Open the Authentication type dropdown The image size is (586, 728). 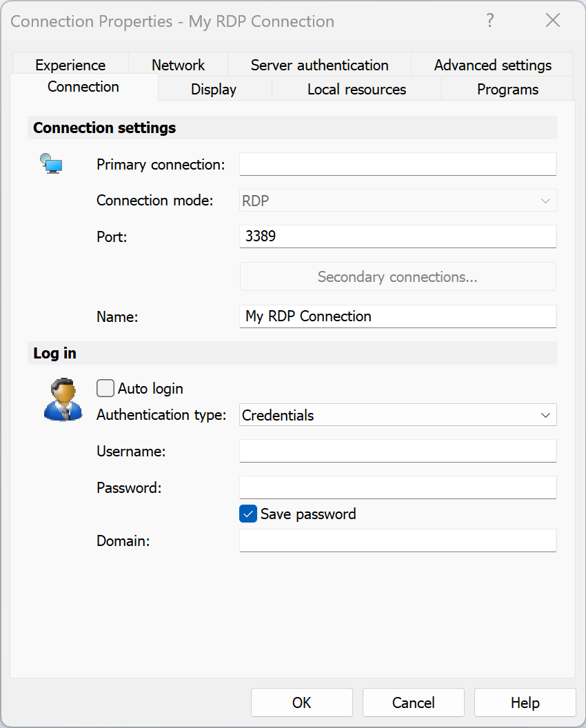[398, 415]
